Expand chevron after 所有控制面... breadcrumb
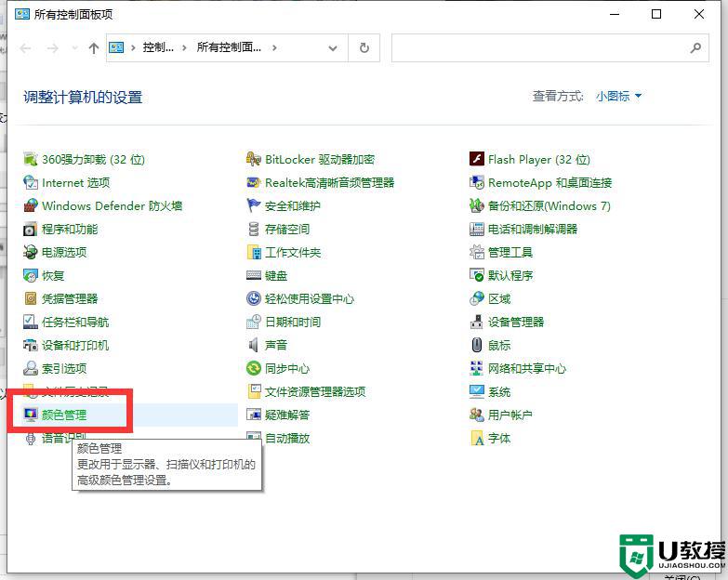Image resolution: width=728 pixels, height=580 pixels. [274, 47]
